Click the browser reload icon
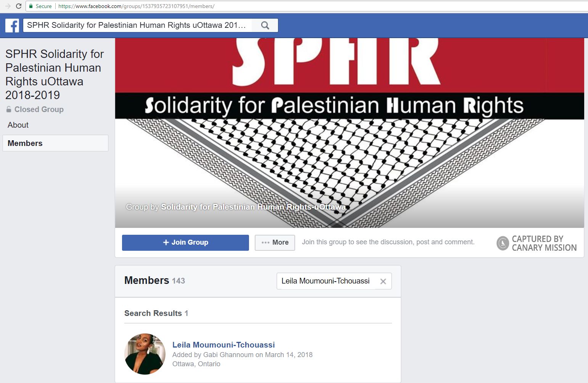588x383 pixels. (x=18, y=6)
